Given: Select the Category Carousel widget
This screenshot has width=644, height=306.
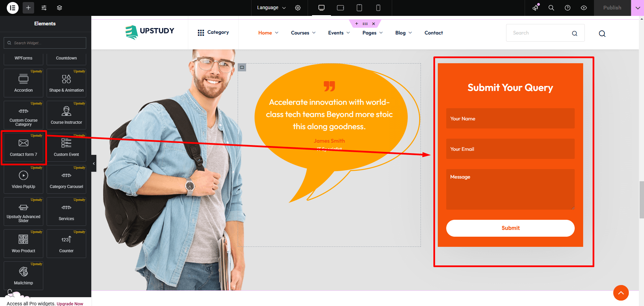Looking at the screenshot, I should pyautogui.click(x=66, y=179).
